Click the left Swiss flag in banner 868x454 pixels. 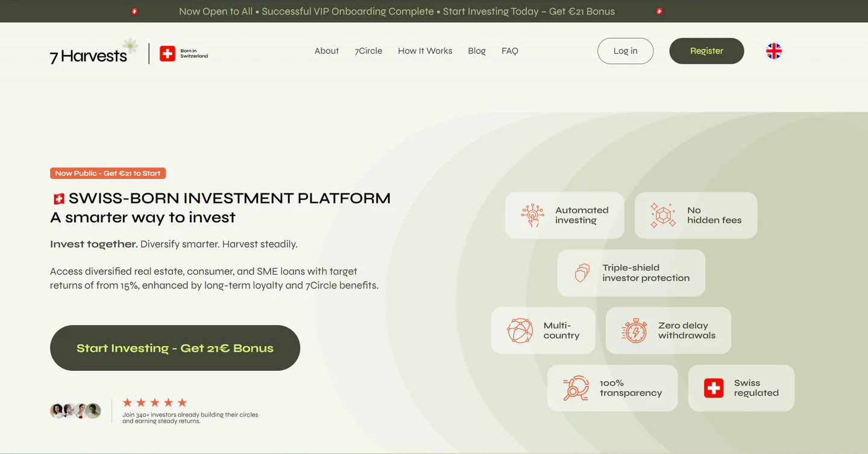[134, 11]
